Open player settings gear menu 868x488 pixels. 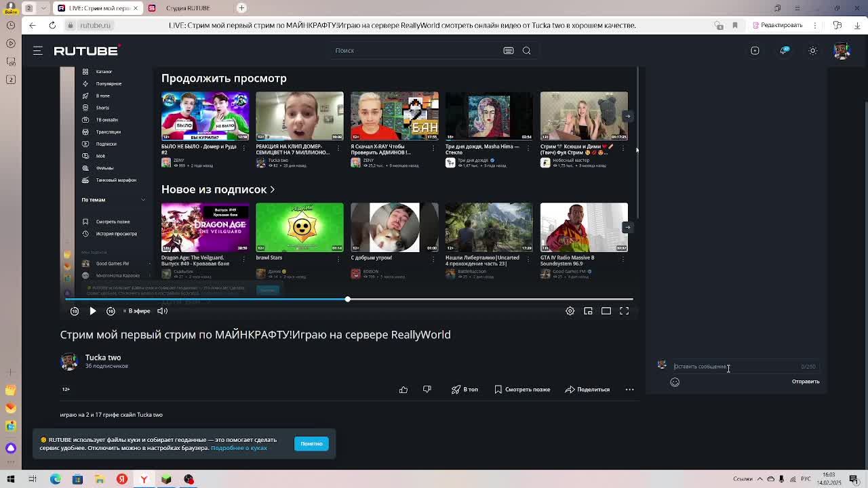coord(570,311)
